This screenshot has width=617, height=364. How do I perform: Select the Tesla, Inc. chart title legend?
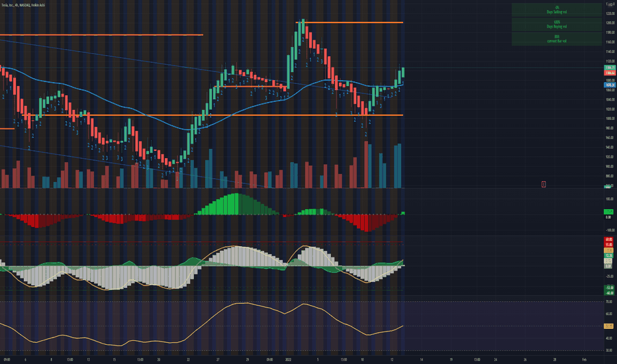pos(23,5)
